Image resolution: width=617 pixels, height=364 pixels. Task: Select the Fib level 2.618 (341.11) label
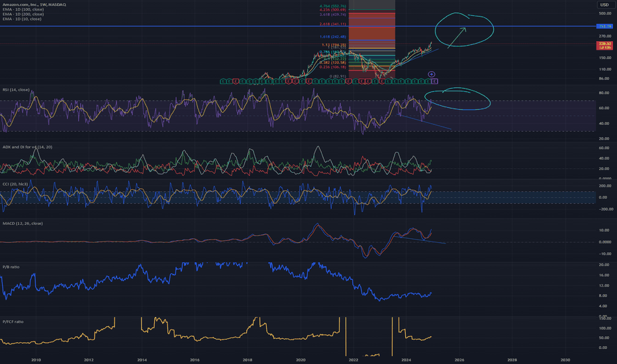coord(333,24)
